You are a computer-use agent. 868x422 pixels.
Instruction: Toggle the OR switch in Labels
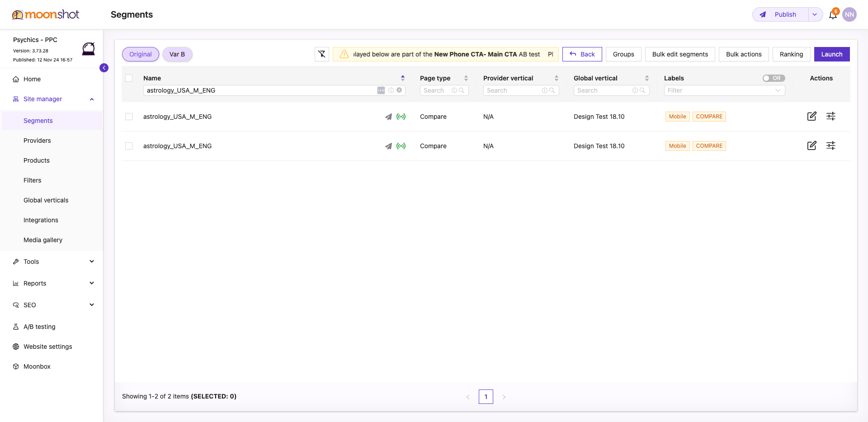774,78
